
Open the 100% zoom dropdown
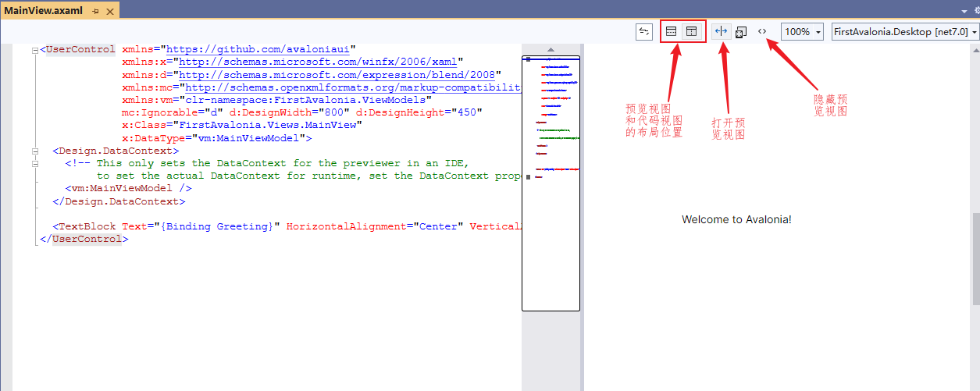coord(803,32)
